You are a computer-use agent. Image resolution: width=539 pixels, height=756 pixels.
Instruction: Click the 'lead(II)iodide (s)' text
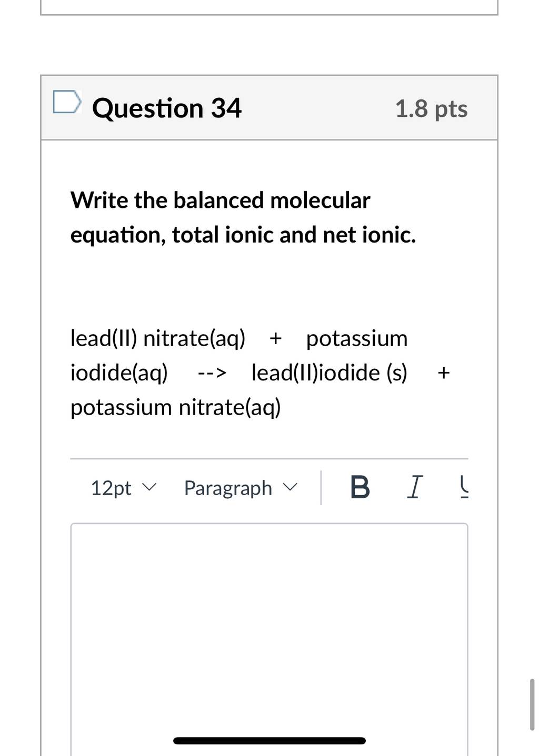(330, 372)
